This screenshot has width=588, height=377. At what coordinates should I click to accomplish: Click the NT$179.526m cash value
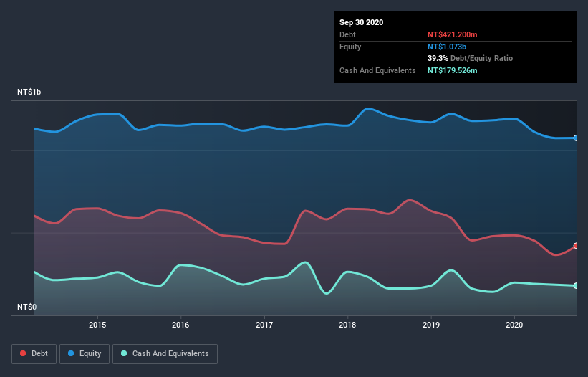452,70
